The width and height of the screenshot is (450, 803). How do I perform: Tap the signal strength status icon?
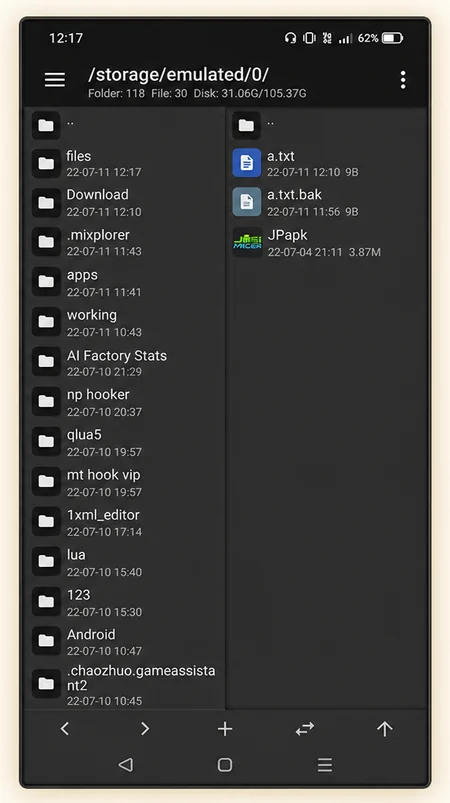(x=346, y=38)
